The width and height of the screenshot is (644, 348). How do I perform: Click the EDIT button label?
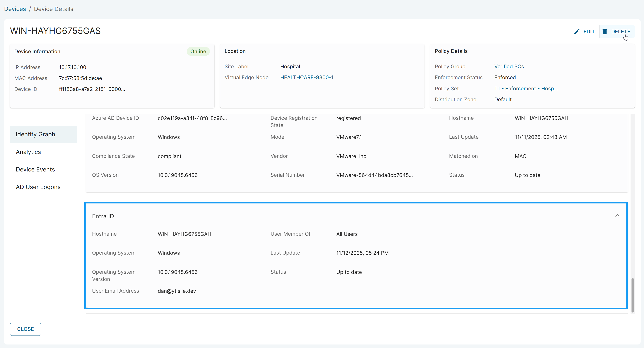[x=589, y=31]
